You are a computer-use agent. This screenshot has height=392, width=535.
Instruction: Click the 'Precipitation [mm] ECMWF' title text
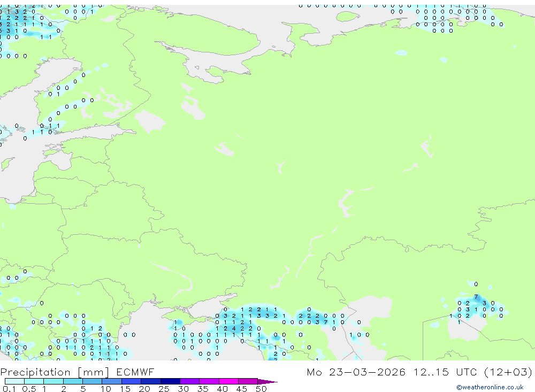click(78, 372)
